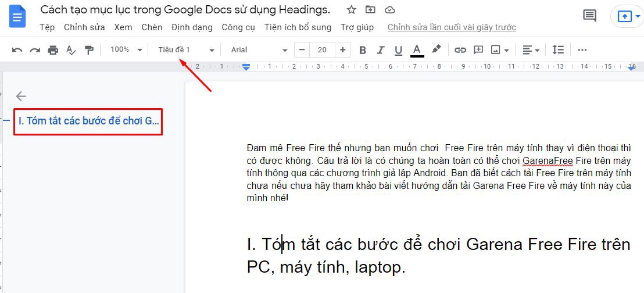Image resolution: width=644 pixels, height=293 pixels.
Task: Open the Chỉnh sửa menu
Action: pos(84,27)
